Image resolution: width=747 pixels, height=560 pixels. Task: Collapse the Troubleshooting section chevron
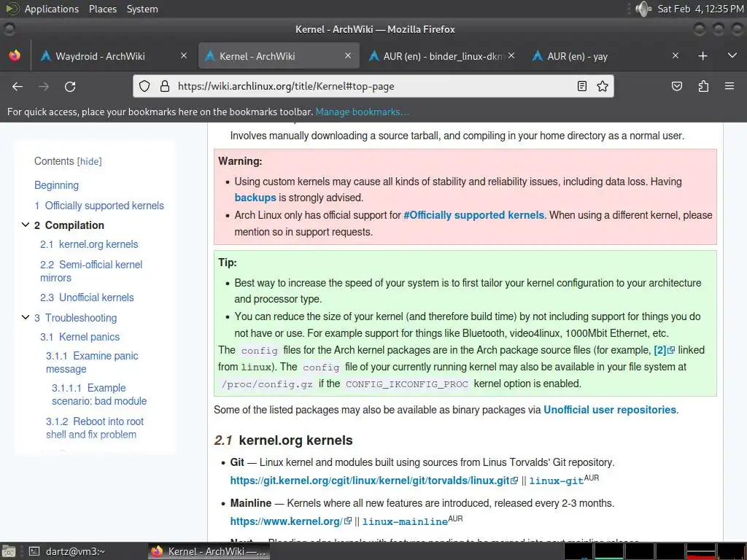[x=26, y=317]
